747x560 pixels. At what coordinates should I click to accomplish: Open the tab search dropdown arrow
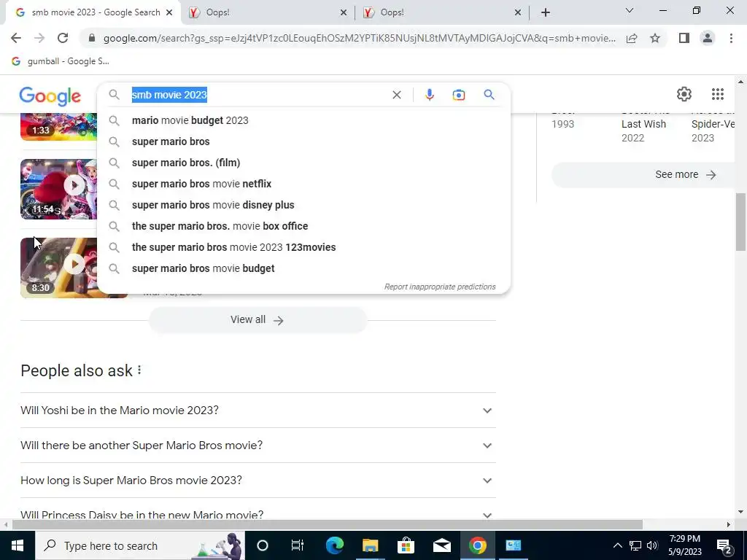(x=630, y=10)
